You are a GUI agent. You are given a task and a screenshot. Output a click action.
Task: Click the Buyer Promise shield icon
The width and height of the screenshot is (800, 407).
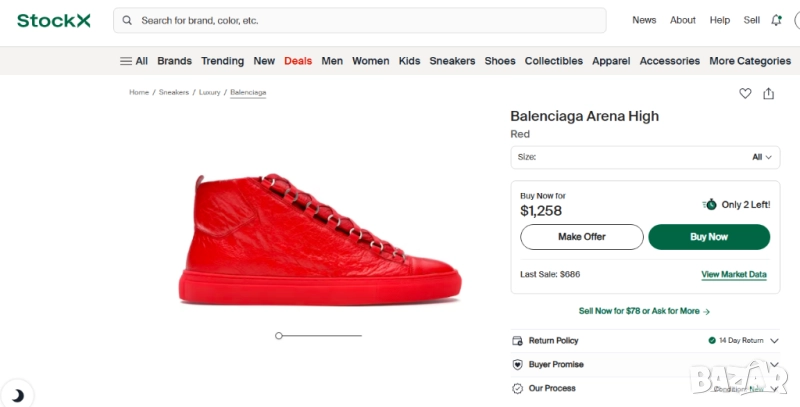coord(517,365)
